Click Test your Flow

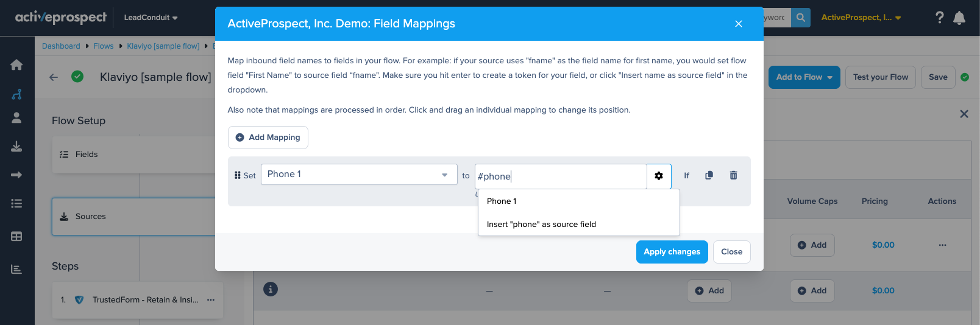point(880,77)
